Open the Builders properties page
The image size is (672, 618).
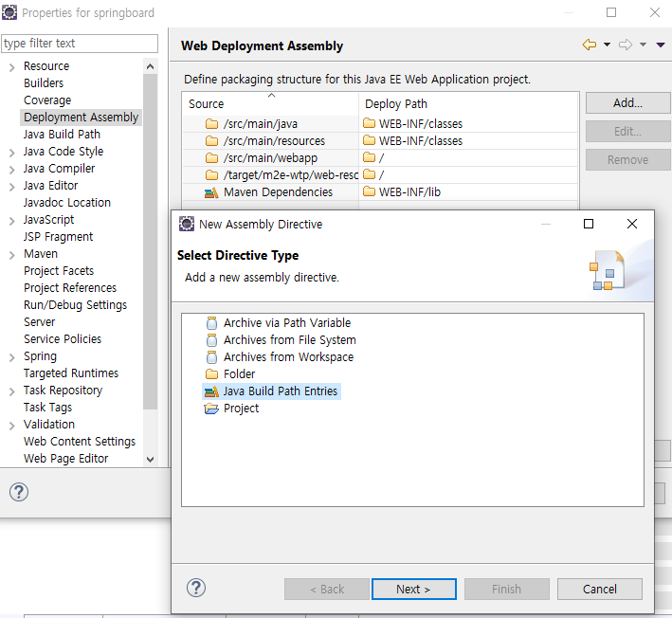(x=44, y=82)
